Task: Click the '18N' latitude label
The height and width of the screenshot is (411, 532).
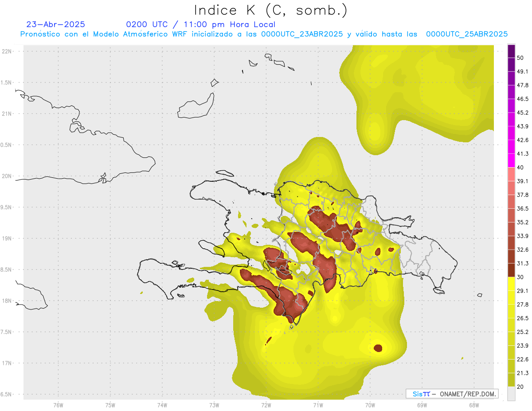Action: click(x=7, y=301)
